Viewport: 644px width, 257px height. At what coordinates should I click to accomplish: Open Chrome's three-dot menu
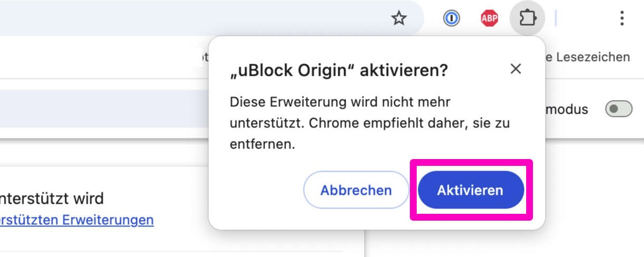pyautogui.click(x=622, y=19)
